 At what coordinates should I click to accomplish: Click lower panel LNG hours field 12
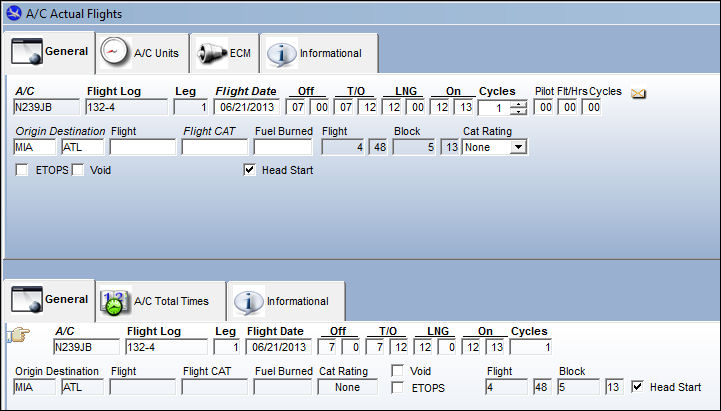(425, 347)
